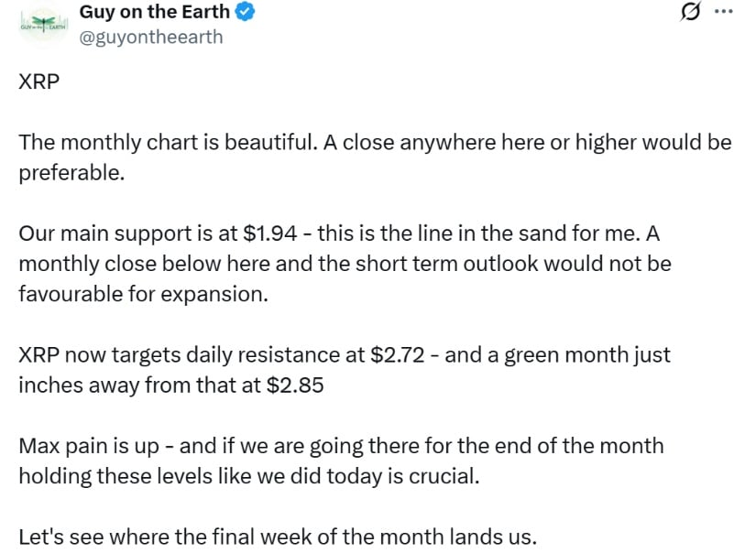Click the '$2.72' daily resistance price
Image resolution: width=756 pixels, height=553 pixels.
tap(398, 355)
